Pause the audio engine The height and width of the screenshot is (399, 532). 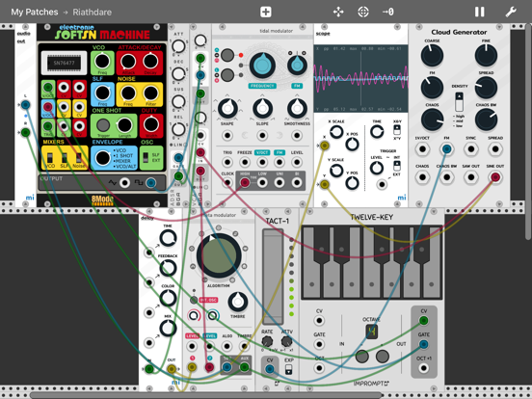(479, 13)
